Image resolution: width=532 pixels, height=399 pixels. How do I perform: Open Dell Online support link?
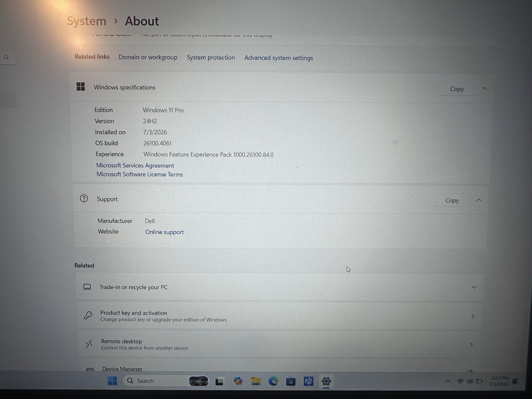tap(164, 232)
